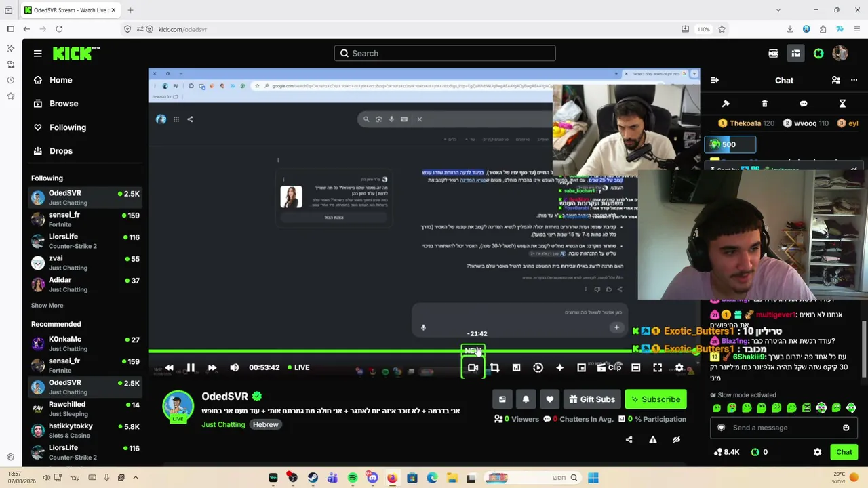Share the stream via share icon
The image size is (868, 488).
(x=629, y=439)
